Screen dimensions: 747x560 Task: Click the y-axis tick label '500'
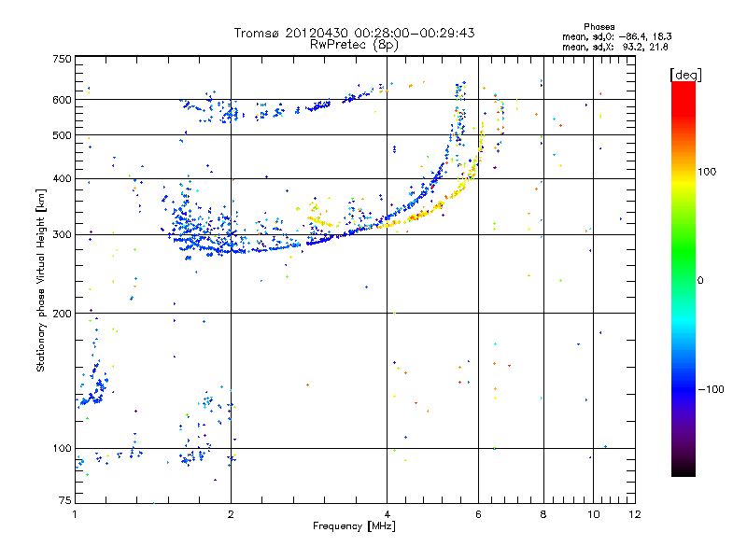coord(63,135)
